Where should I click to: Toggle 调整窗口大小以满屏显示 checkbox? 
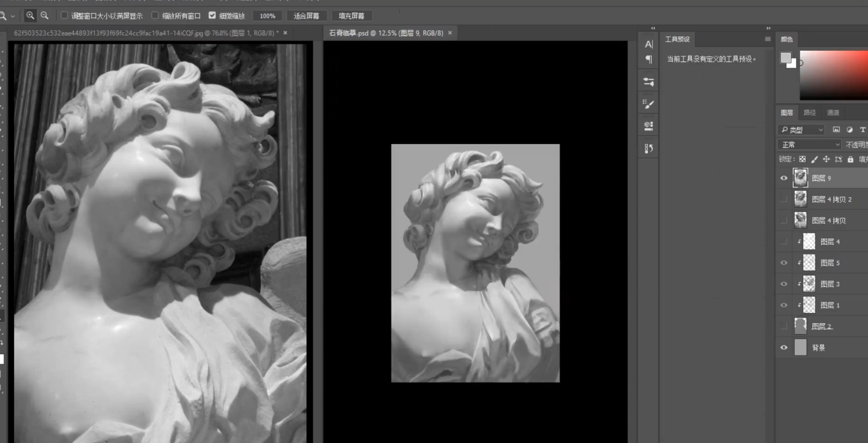click(64, 16)
